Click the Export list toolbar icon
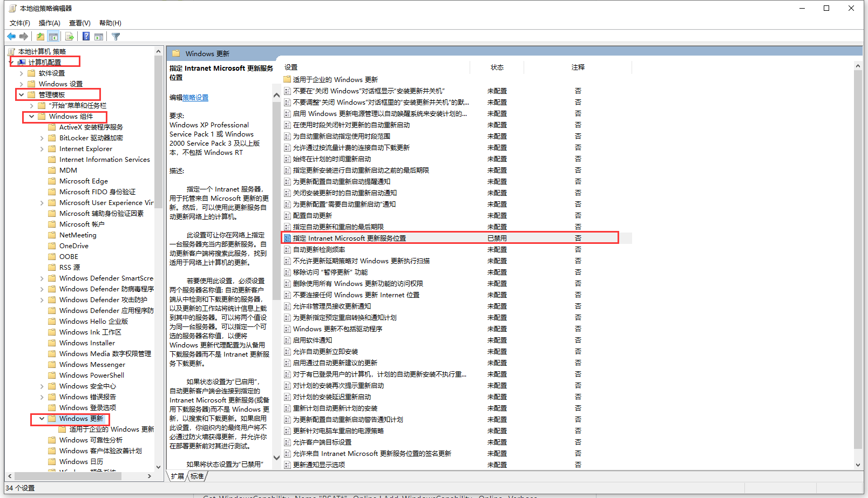 click(x=69, y=37)
